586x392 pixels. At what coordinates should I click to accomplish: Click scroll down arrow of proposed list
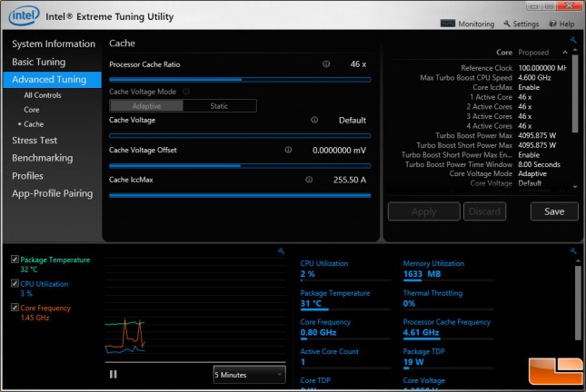[x=575, y=187]
